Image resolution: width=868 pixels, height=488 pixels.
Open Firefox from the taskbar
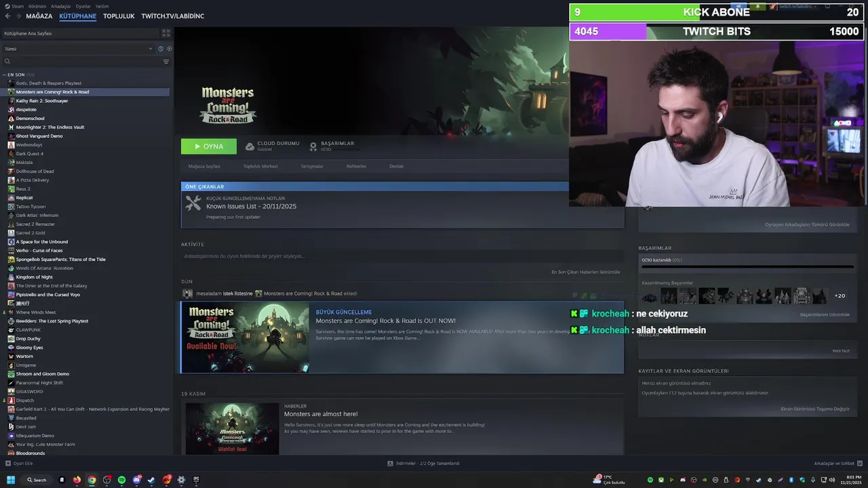click(77, 480)
